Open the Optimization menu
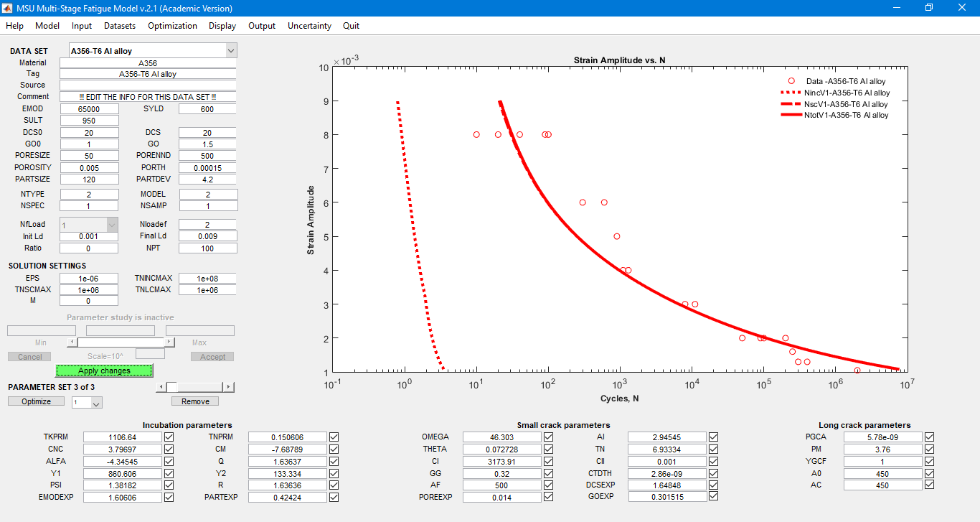This screenshot has width=980, height=522. (x=172, y=26)
